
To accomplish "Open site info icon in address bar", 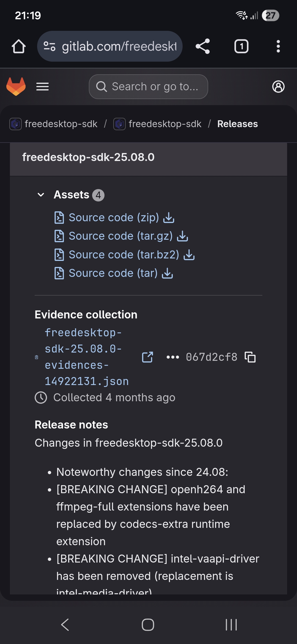I will (50, 46).
